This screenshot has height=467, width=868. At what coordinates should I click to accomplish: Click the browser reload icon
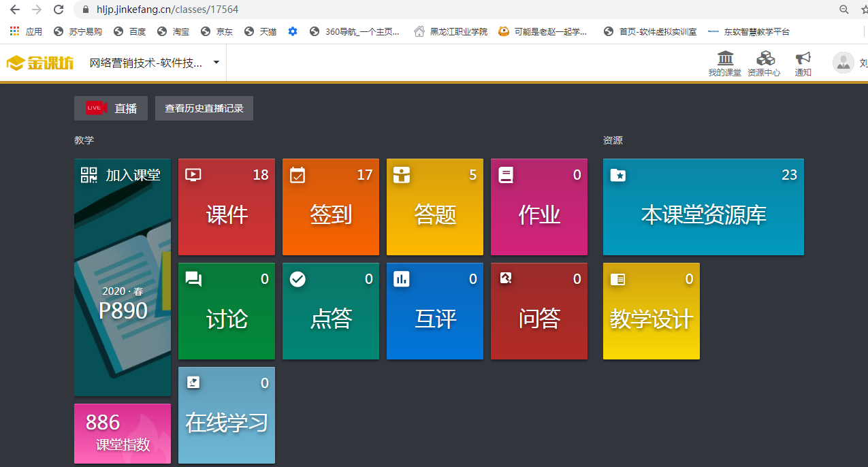click(x=59, y=10)
